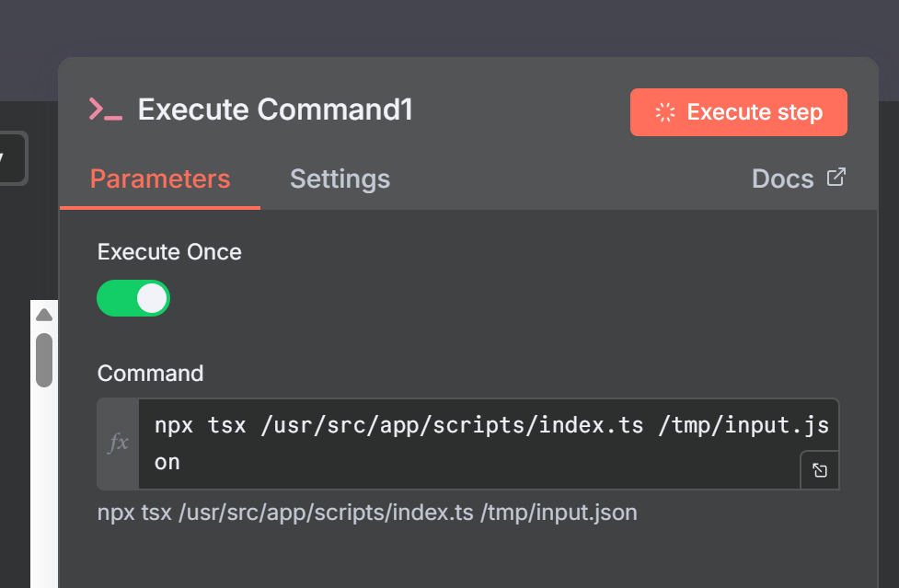Click the Execute Once label
This screenshot has width=899, height=588.
point(169,252)
